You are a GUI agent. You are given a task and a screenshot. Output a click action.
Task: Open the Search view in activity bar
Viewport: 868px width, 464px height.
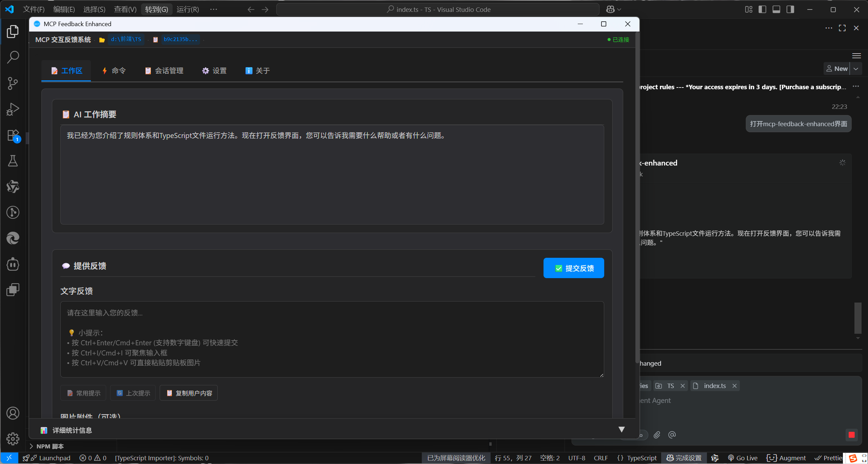[x=13, y=57]
